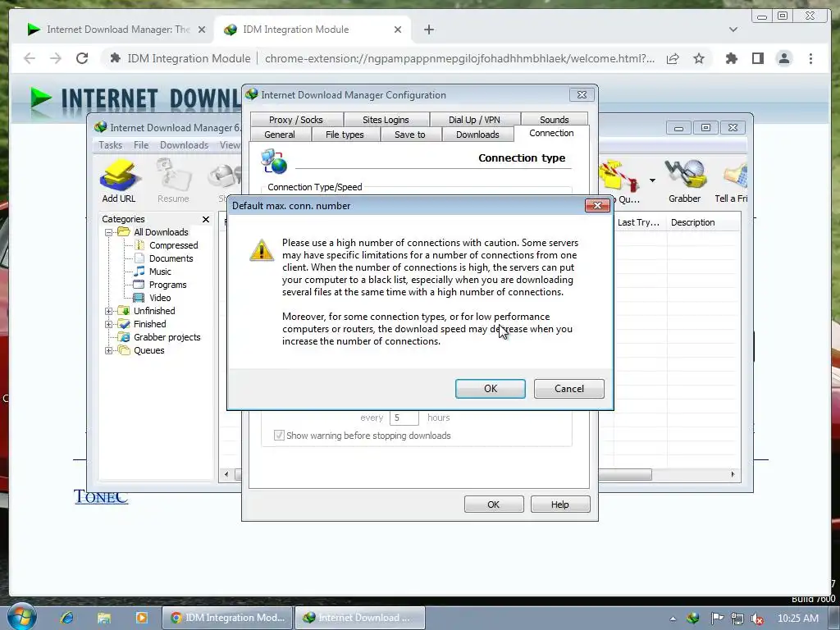Image resolution: width=840 pixels, height=630 pixels.
Task: Click the Last Try column header
Action: click(x=640, y=222)
